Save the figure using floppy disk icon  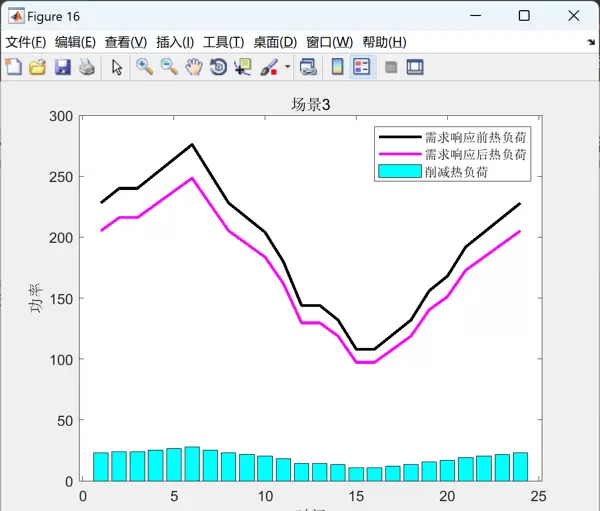tap(62, 67)
